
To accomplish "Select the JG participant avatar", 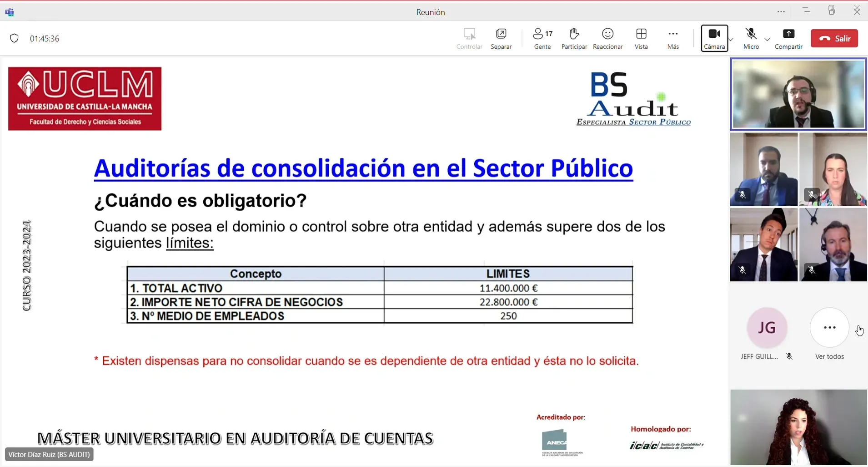I will click(767, 328).
